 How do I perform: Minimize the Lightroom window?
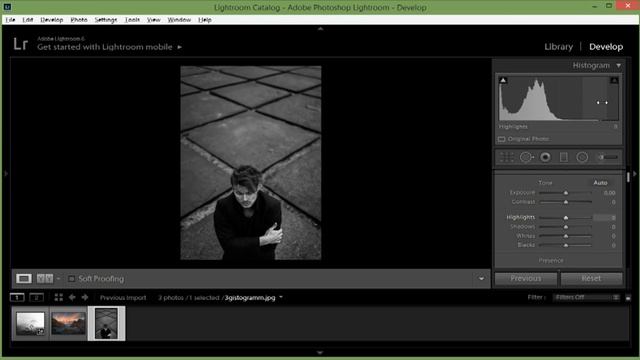click(595, 6)
